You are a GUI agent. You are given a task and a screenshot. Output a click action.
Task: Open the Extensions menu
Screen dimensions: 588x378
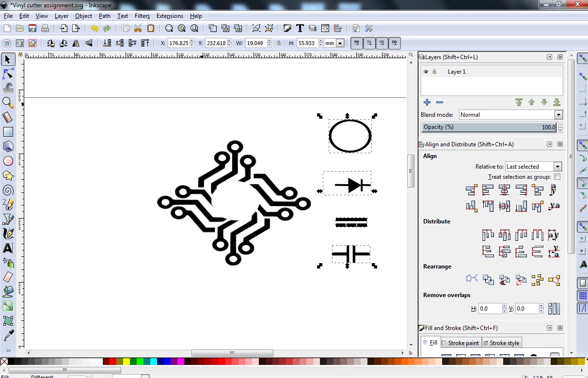[170, 16]
